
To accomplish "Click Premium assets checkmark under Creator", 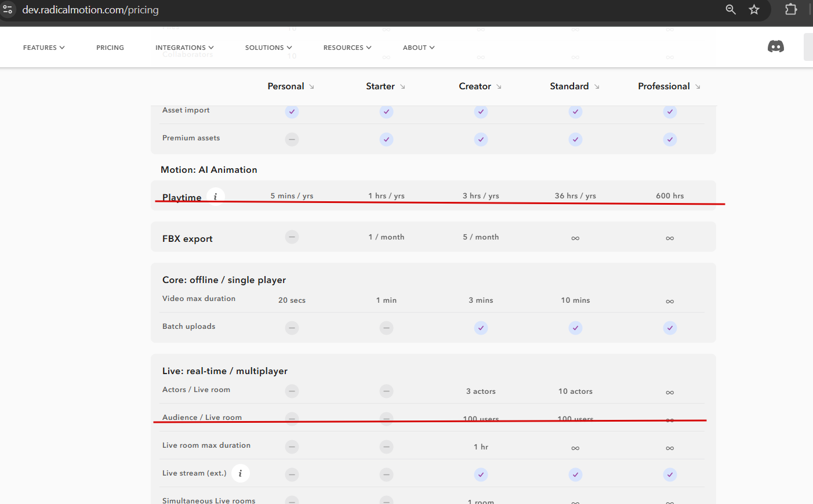I will tap(481, 139).
